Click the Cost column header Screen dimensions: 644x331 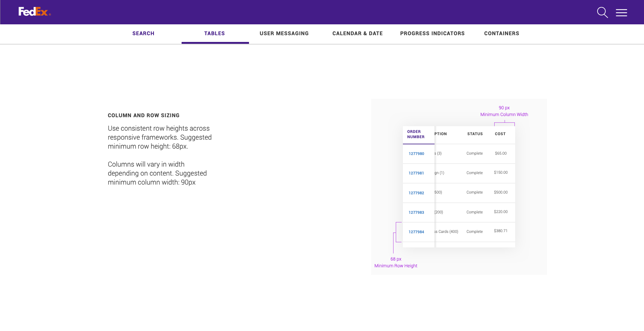(x=500, y=134)
